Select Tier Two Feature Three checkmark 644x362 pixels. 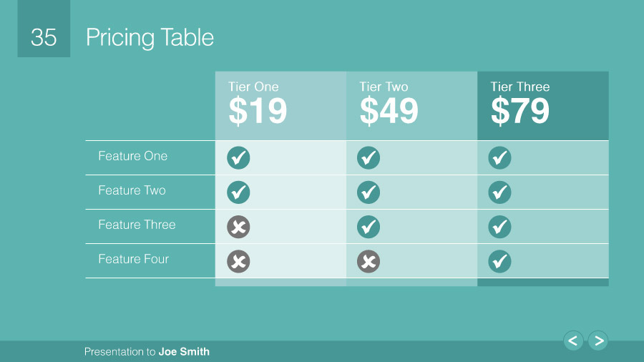point(369,227)
